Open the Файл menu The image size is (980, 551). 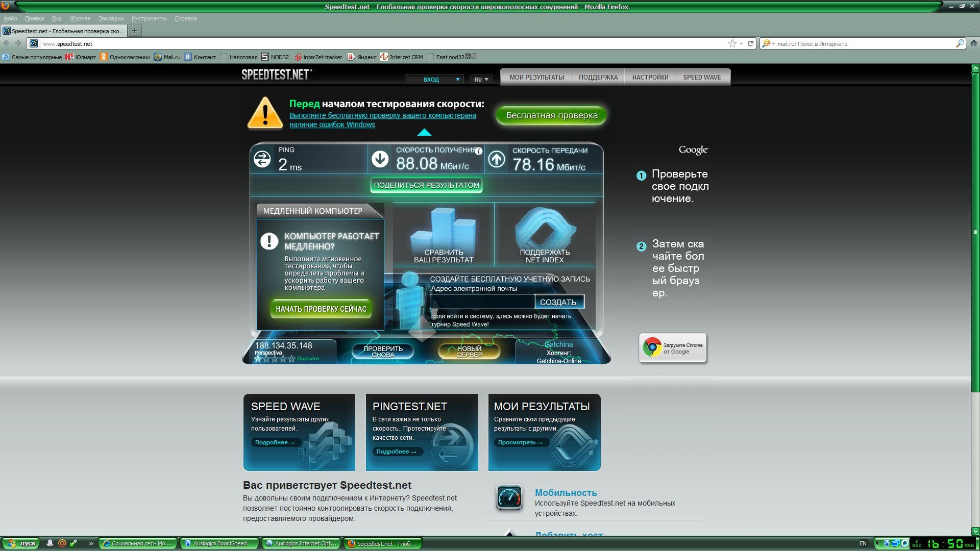pos(10,18)
